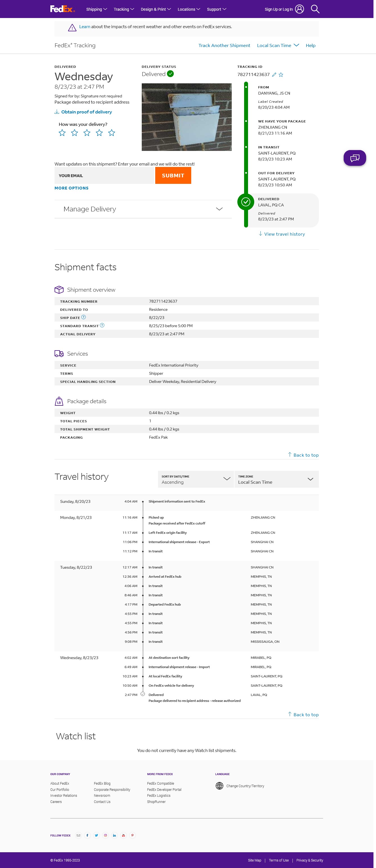Open the Design & Print menu
376x868 pixels.
[x=156, y=10]
